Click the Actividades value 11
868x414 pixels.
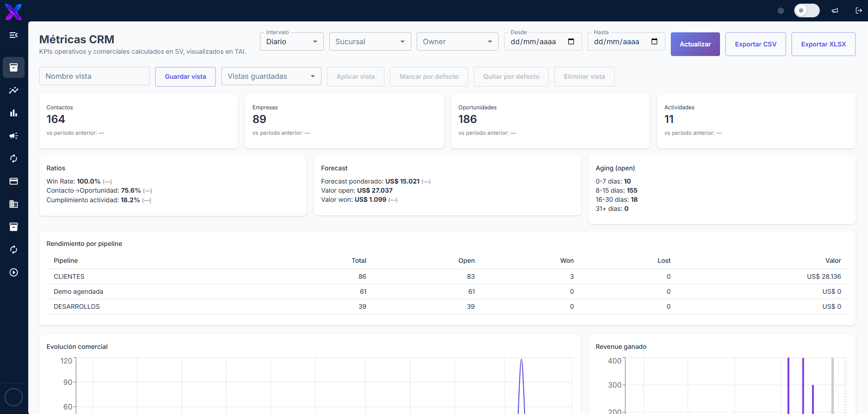pyautogui.click(x=669, y=119)
